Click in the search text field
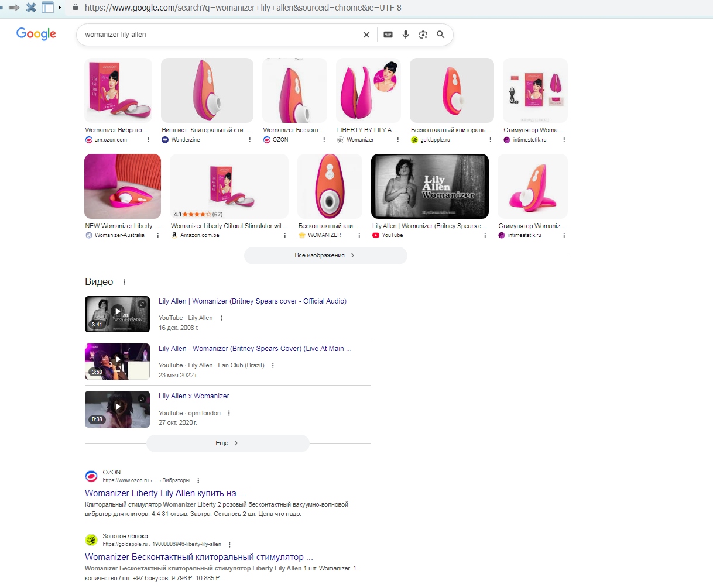713x588 pixels. pyautogui.click(x=220, y=35)
